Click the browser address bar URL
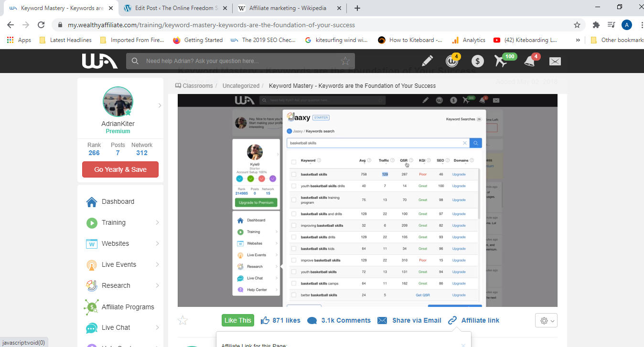Screen dimensions: 644x347 [x=211, y=25]
